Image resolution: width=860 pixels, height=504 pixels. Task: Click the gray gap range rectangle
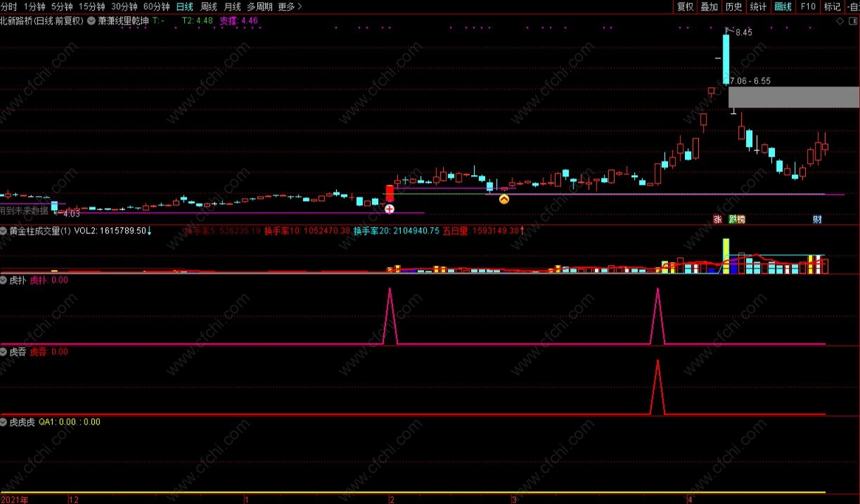794,97
